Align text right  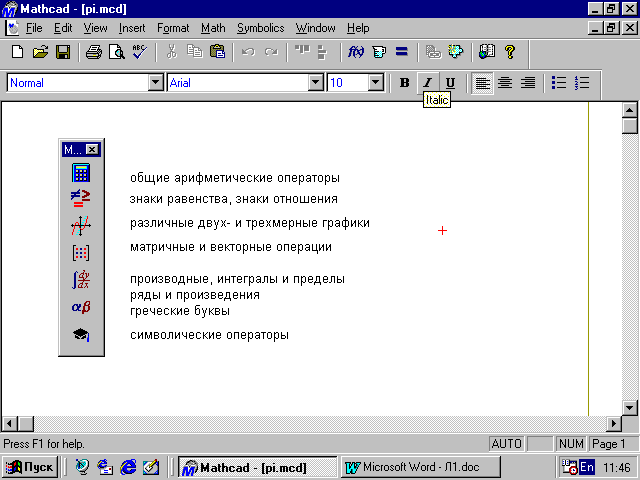click(528, 83)
